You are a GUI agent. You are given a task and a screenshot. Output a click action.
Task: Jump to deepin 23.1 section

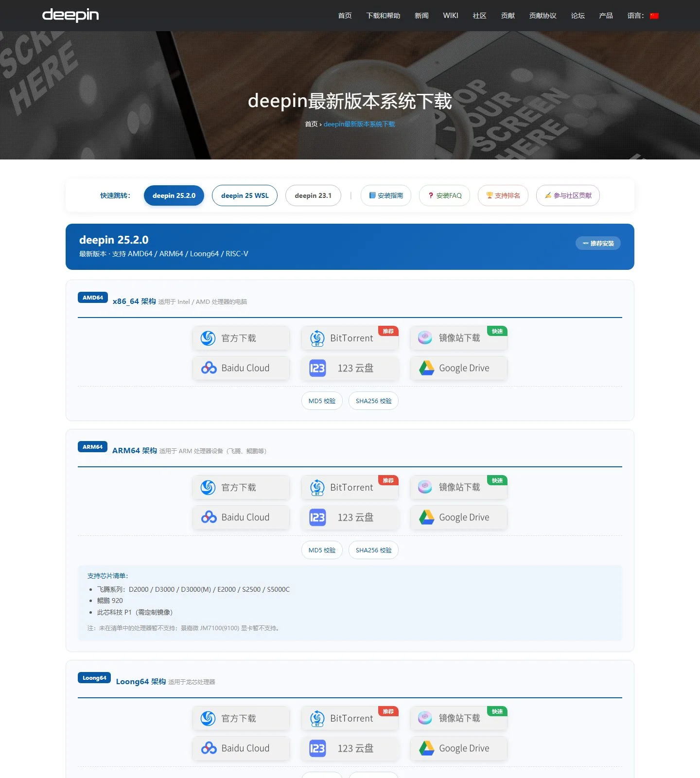point(313,195)
